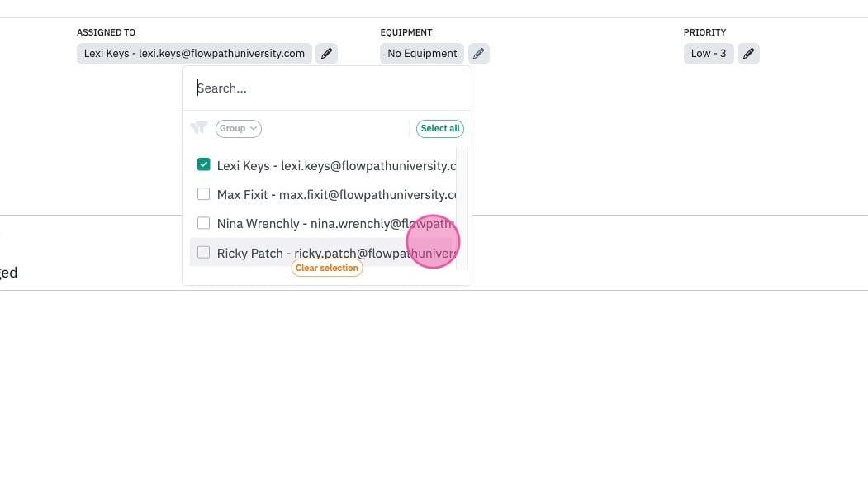Click the assignee list scrollbar
The width and height of the screenshot is (868, 485).
click(x=462, y=208)
